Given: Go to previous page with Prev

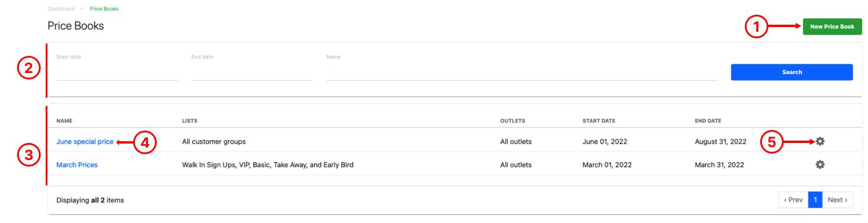Looking at the screenshot, I should pos(793,200).
